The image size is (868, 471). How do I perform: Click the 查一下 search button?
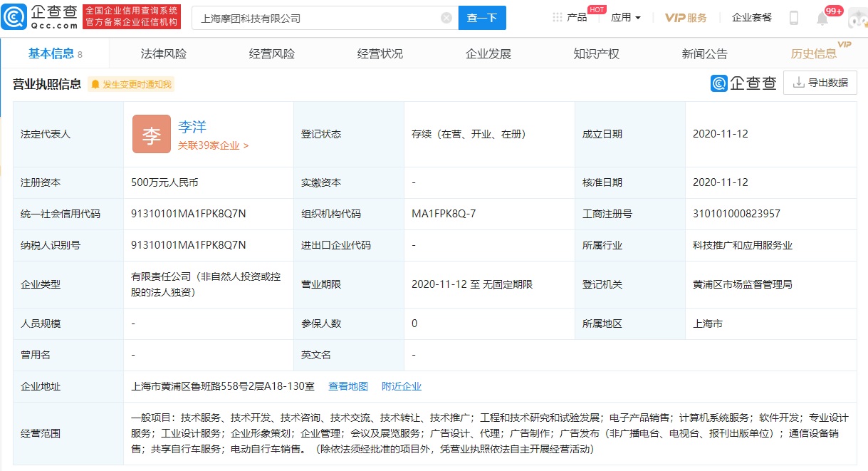482,17
